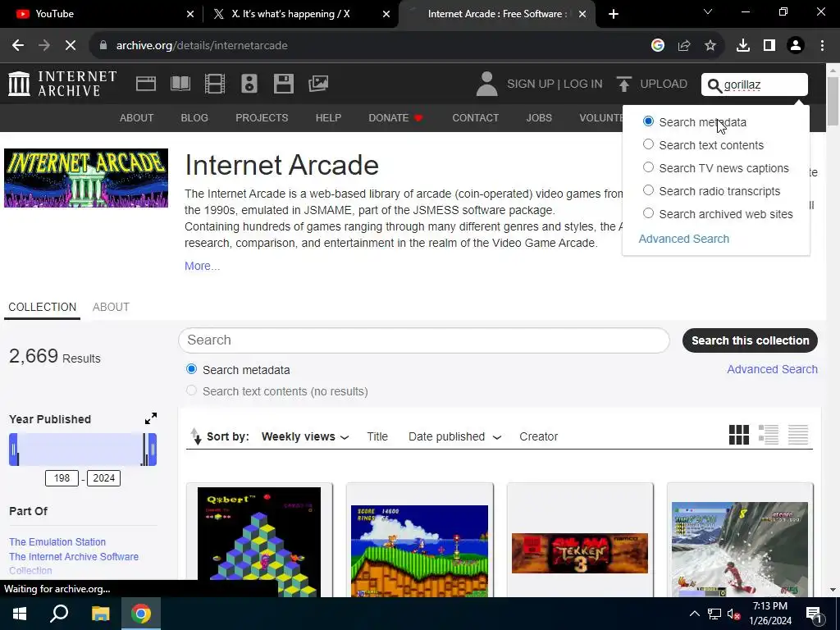
Task: Open Chrome three-dot menu
Action: 822,46
